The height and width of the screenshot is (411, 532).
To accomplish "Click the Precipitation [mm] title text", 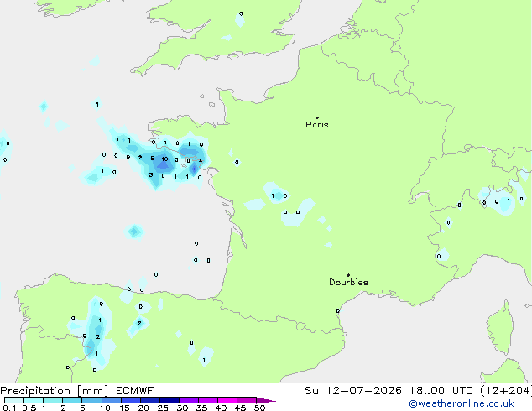I will point(55,391).
